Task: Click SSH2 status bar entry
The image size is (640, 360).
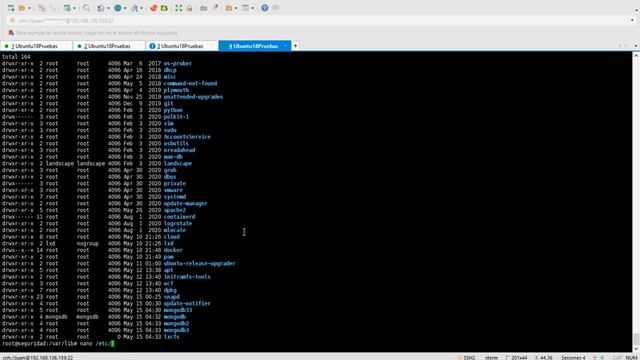Action: 469,358
